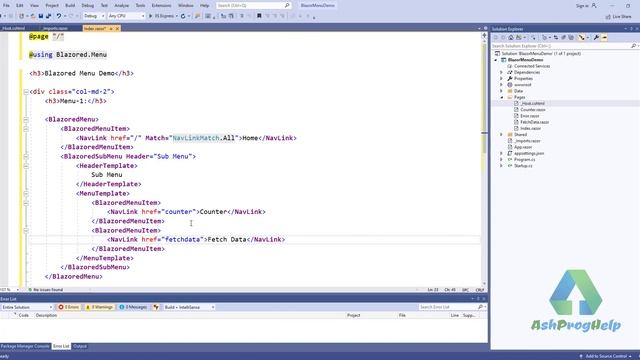Open the Debug menu
Image resolution: width=640 pixels, height=360 pixels.
88,6
